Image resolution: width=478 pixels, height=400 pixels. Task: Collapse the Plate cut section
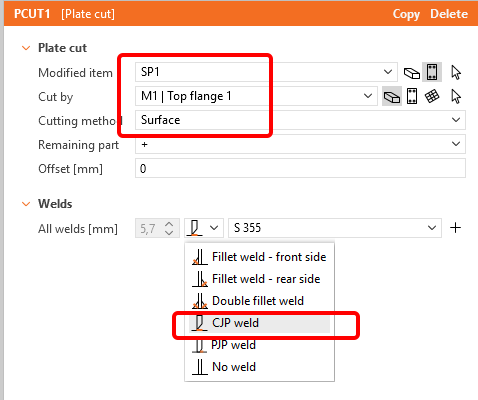[x=26, y=48]
